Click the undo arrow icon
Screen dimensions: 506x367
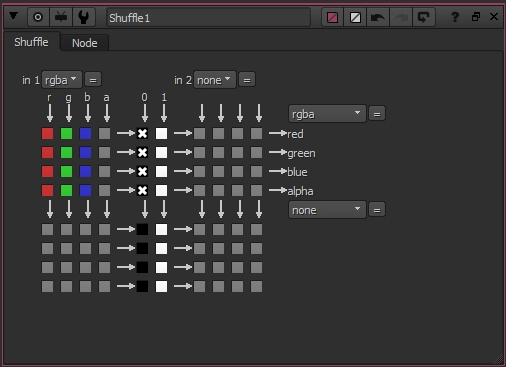(378, 17)
